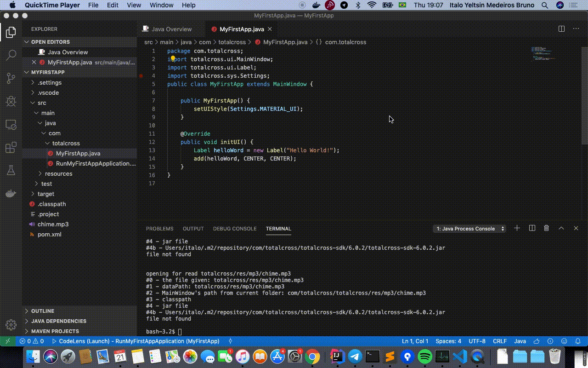This screenshot has width=588, height=368.
Task: Change the Java language mode
Action: [520, 341]
